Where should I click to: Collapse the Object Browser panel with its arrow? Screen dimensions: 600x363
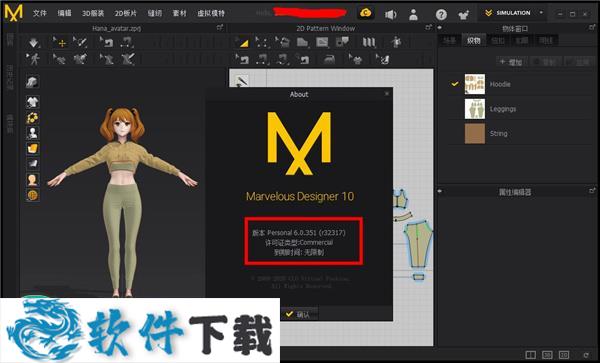point(440,28)
